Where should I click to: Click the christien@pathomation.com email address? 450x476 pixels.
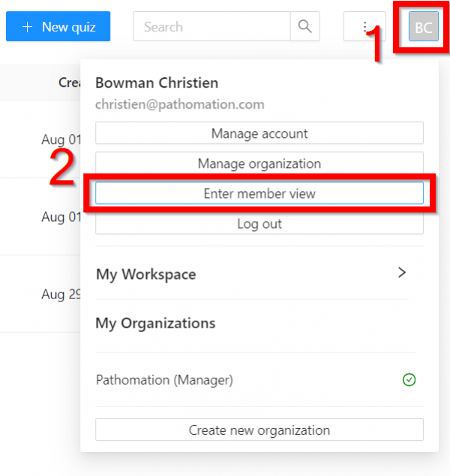click(x=179, y=105)
